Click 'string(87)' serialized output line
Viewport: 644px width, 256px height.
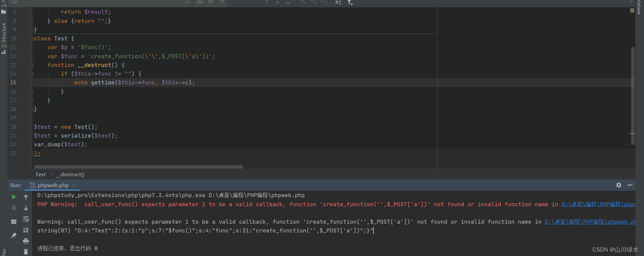205,230
